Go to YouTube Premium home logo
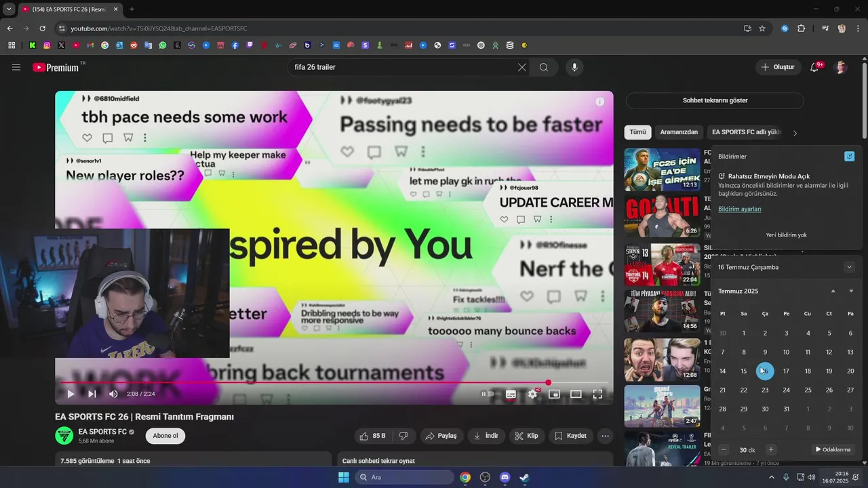Viewport: 868px width, 488px height. [x=57, y=67]
